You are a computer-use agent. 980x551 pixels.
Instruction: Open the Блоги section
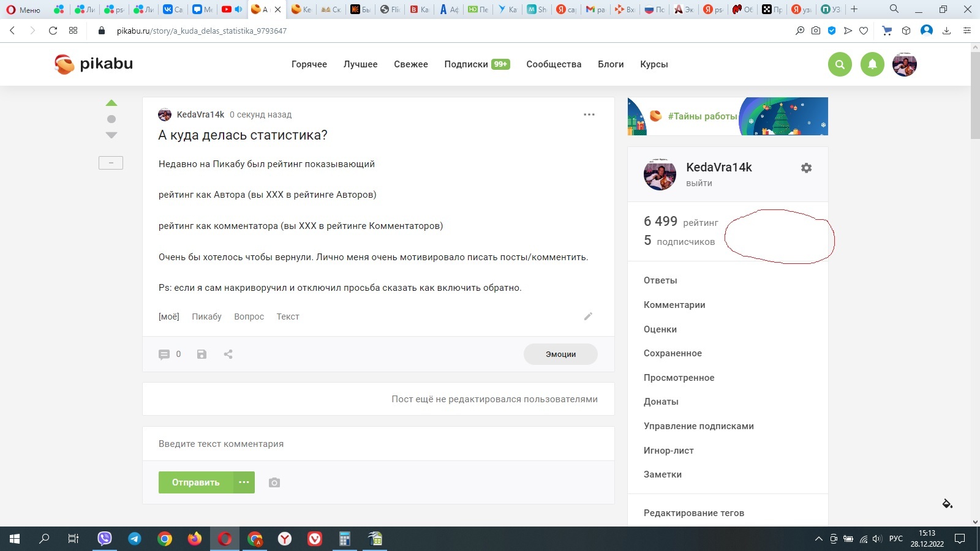611,64
